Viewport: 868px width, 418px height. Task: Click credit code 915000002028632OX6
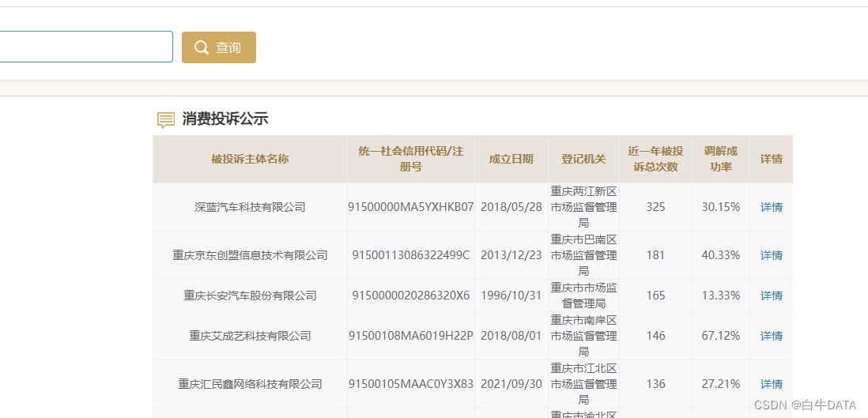411,296
